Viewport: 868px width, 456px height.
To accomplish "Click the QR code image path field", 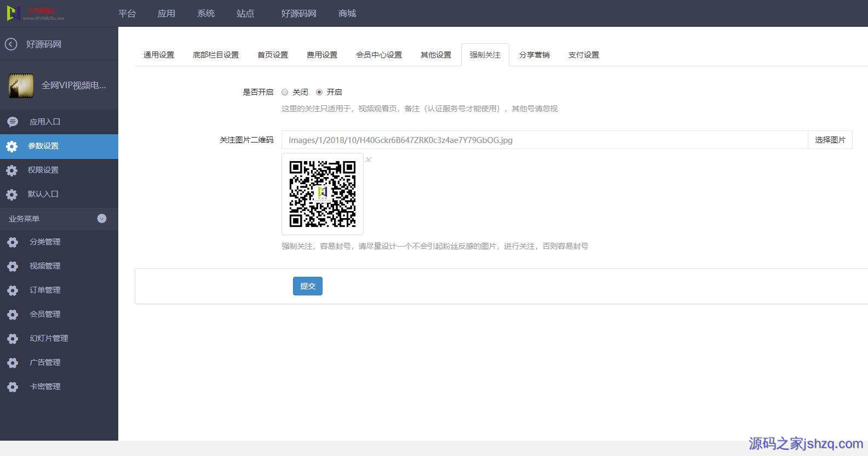I will (545, 140).
